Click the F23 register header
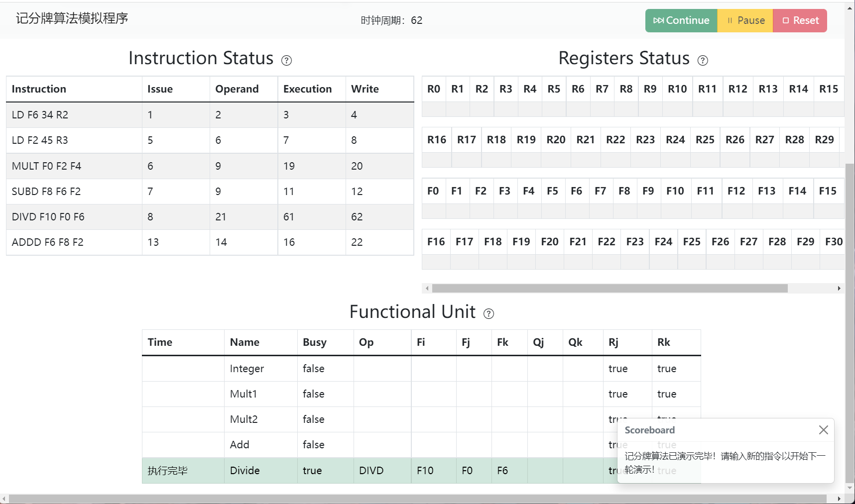The image size is (855, 504). (635, 242)
